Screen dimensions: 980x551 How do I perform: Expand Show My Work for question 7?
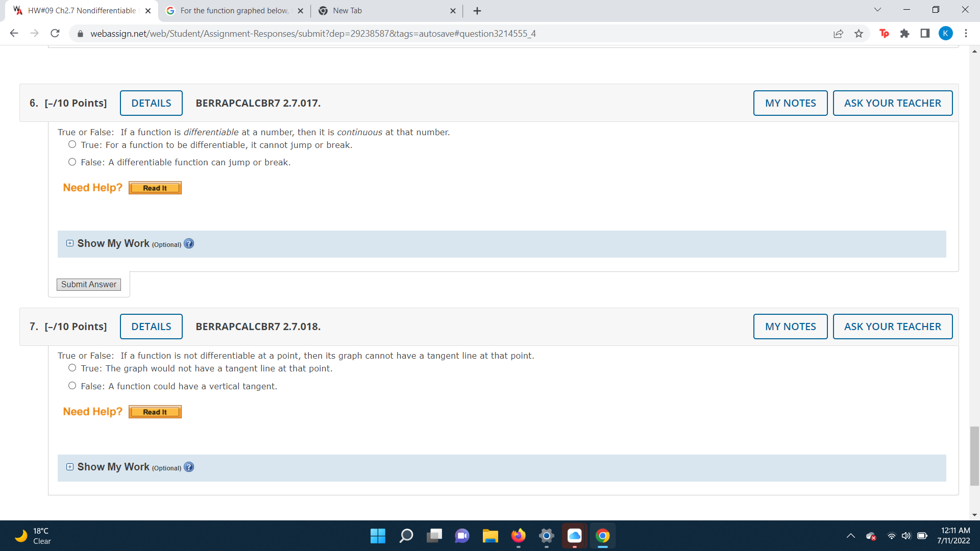pyautogui.click(x=70, y=467)
